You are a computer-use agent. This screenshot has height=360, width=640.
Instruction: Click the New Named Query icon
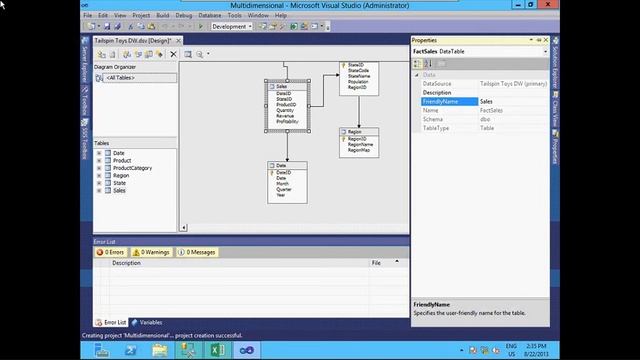pos(149,54)
